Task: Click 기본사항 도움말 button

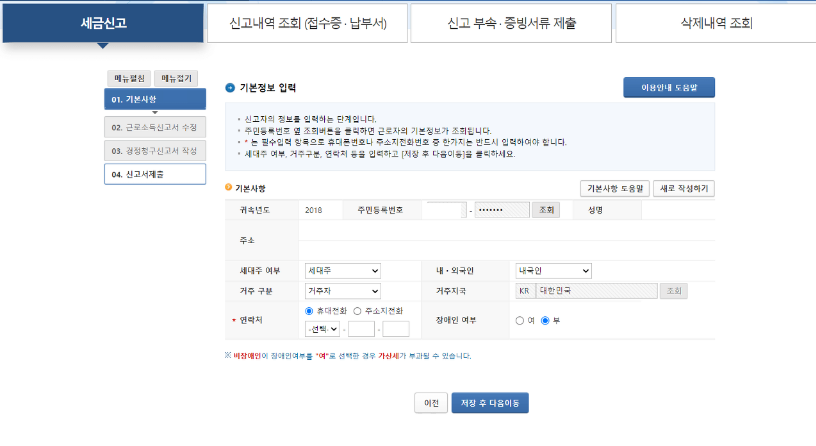Action: coord(615,188)
